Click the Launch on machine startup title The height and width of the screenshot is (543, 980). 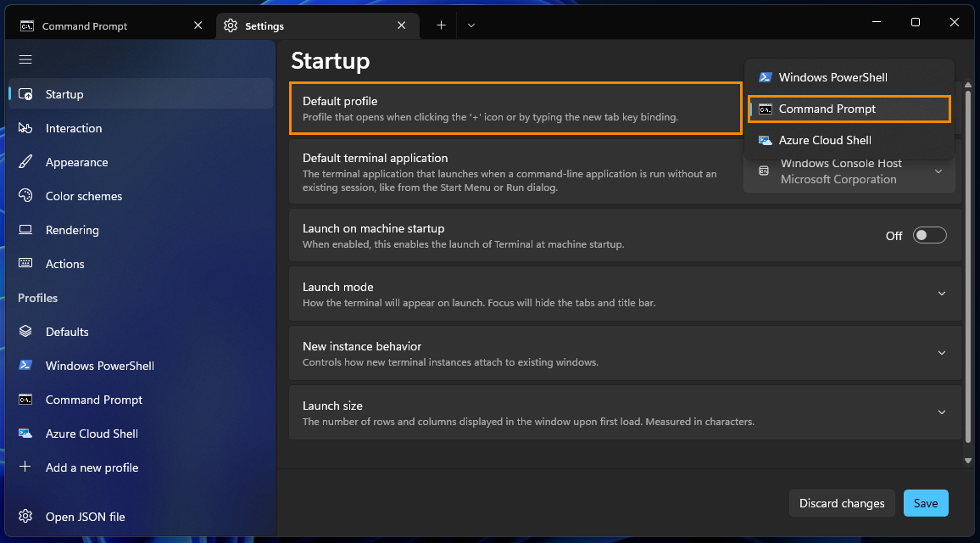click(x=374, y=228)
